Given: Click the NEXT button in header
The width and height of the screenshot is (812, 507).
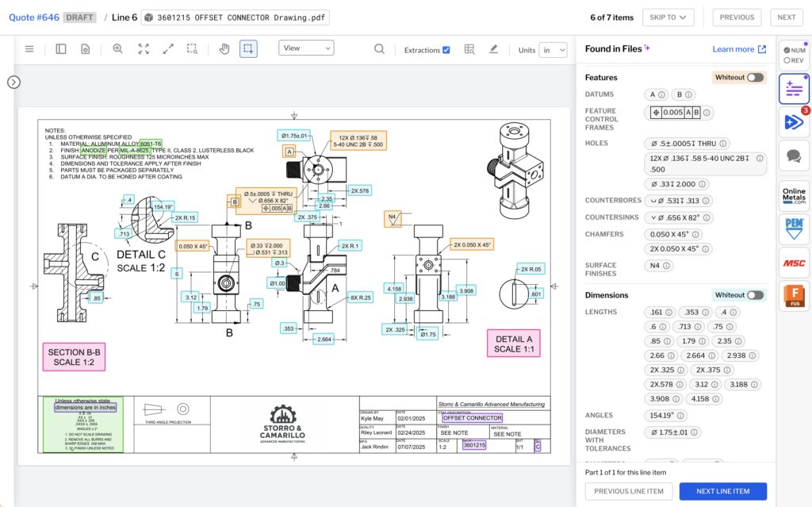Looking at the screenshot, I should click(786, 17).
